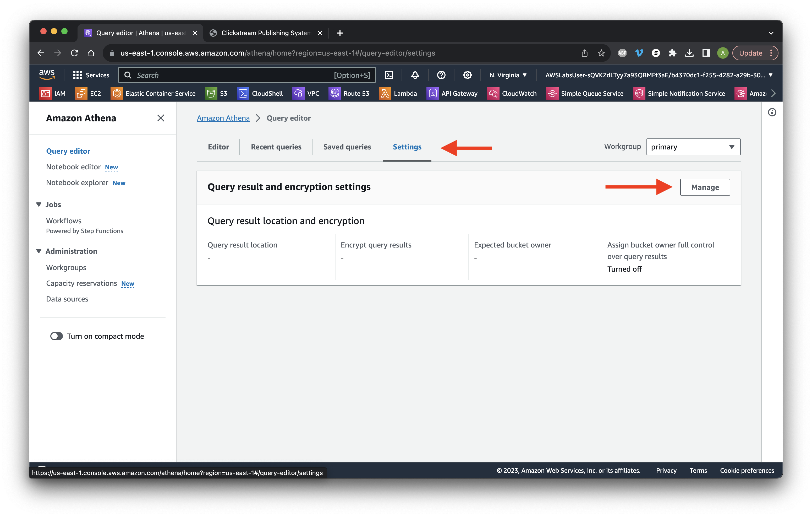Go to the browser home page
The image size is (812, 517).
pyautogui.click(x=91, y=53)
